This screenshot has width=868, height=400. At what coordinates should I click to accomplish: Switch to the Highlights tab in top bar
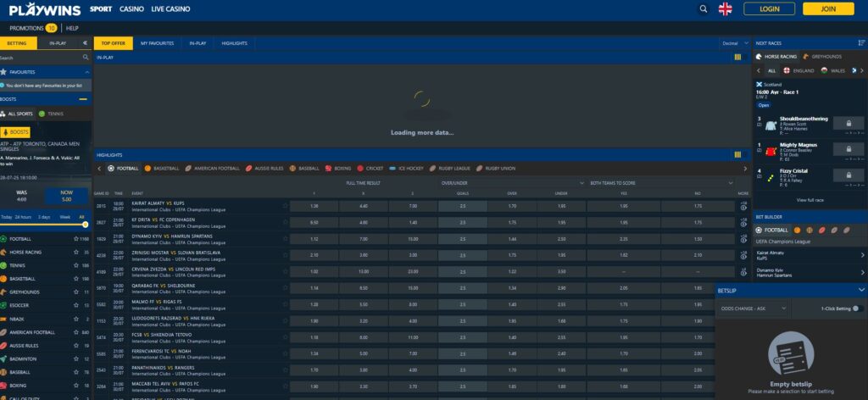tap(234, 43)
